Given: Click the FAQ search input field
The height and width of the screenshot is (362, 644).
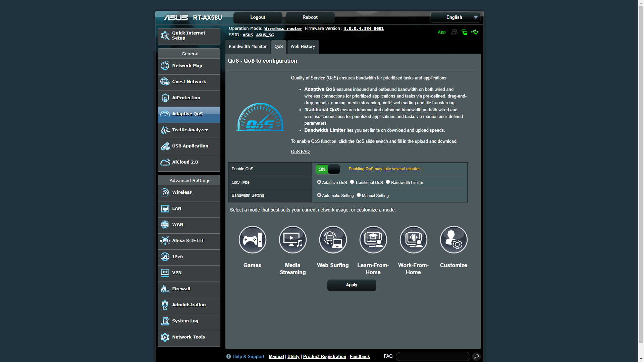Looking at the screenshot, I should tap(433, 356).
